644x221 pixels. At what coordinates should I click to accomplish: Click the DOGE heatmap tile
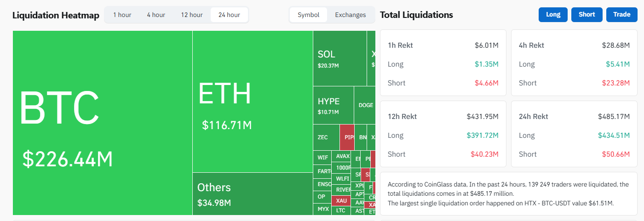[366, 105]
